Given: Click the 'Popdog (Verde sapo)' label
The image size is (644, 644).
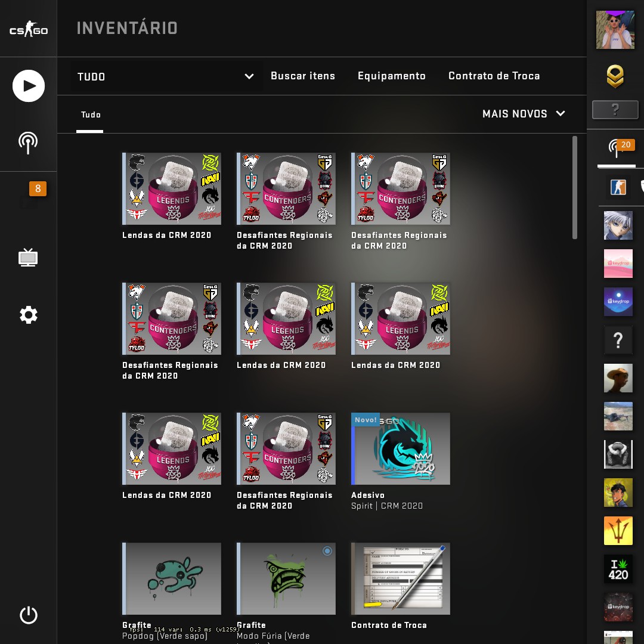Looking at the screenshot, I should 165,636.
